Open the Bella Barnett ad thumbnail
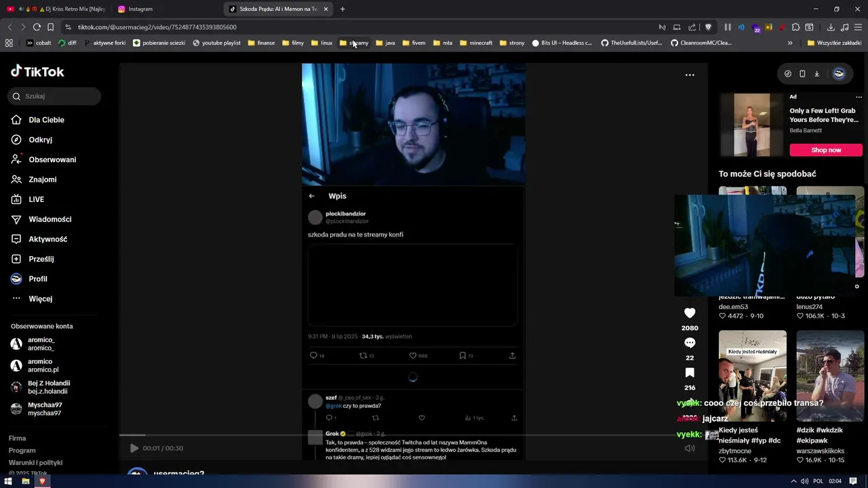 click(x=752, y=125)
